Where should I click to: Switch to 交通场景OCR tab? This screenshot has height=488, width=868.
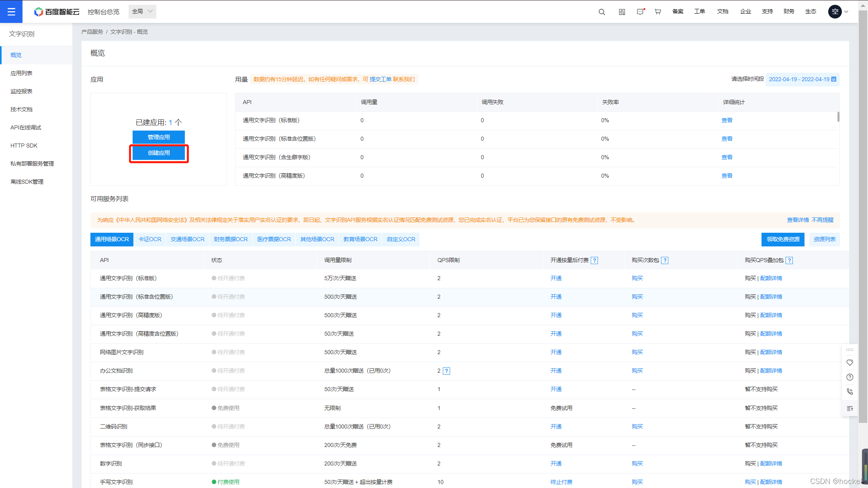point(187,240)
